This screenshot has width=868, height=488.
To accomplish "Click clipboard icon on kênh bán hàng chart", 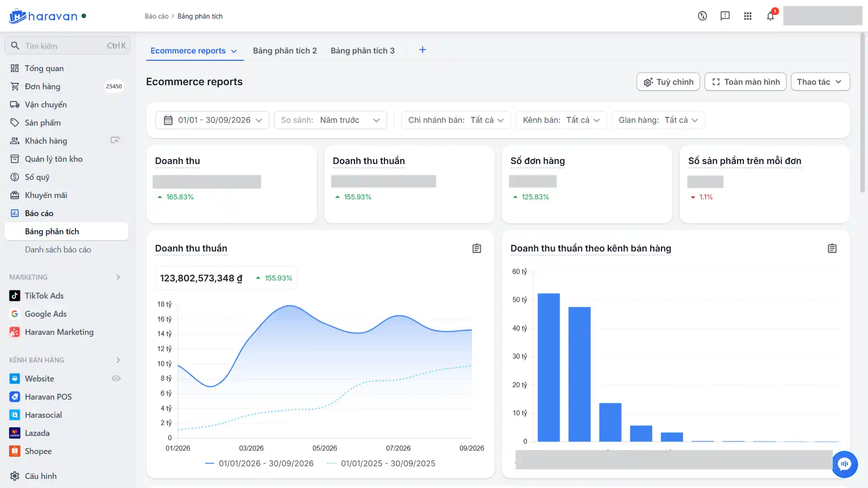I will [832, 248].
